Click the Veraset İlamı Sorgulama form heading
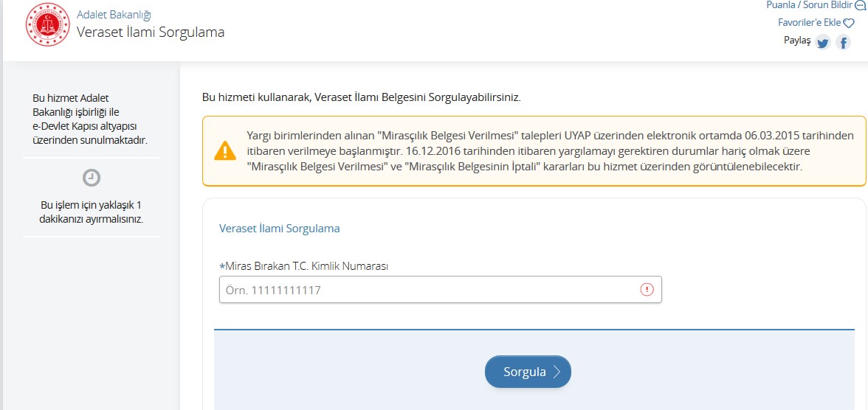Viewport: 868px width, 410px height. pos(280,229)
